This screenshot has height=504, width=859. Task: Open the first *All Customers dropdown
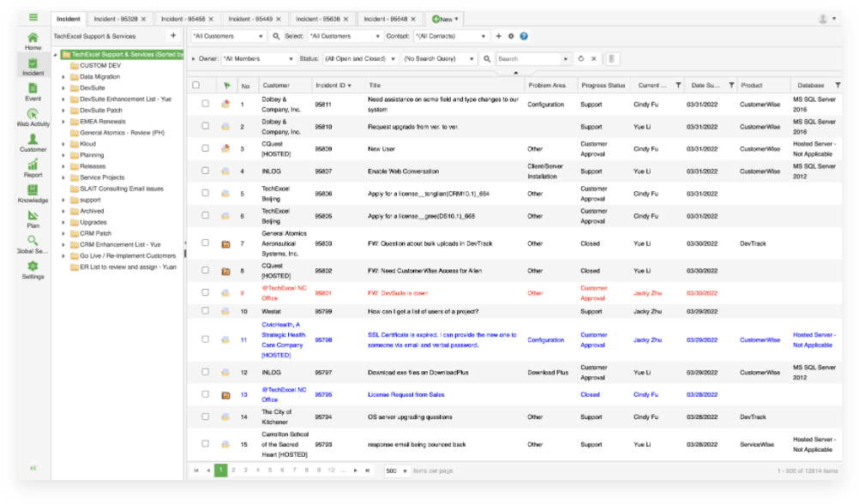point(228,36)
